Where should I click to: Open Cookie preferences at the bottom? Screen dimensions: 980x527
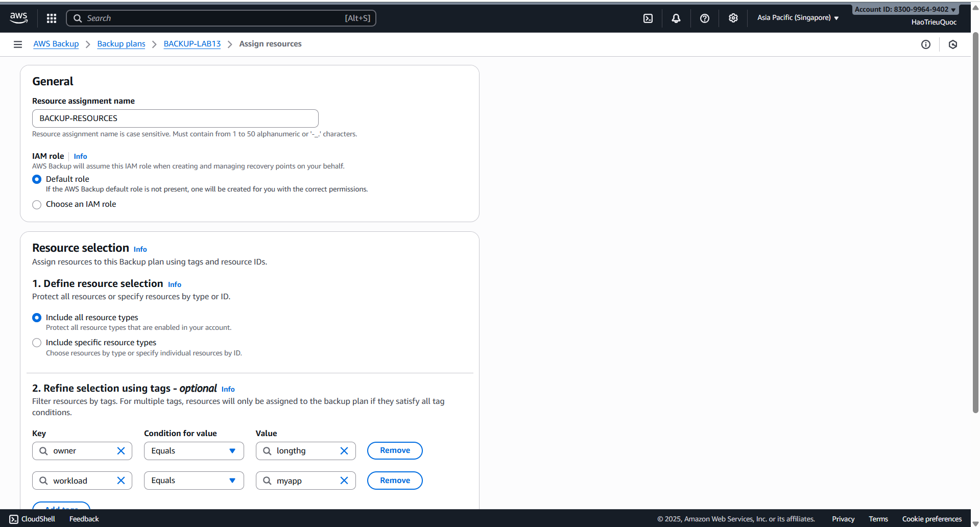point(931,518)
